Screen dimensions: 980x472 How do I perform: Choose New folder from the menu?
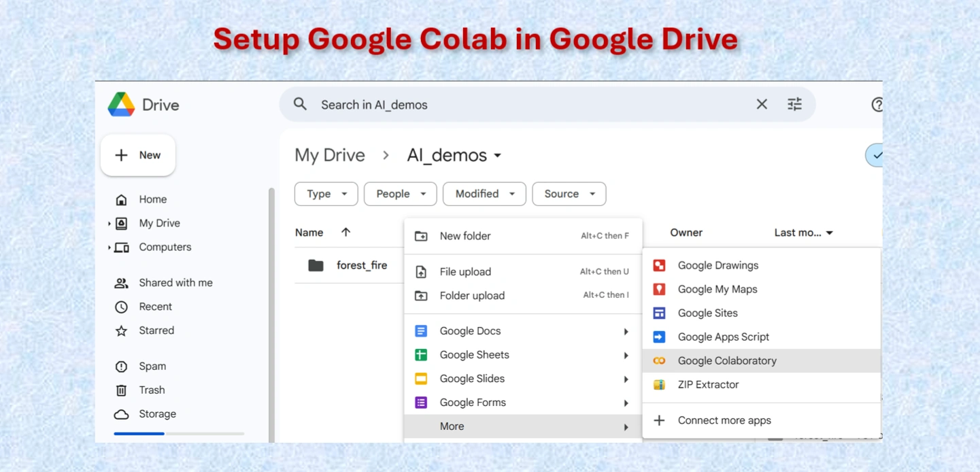point(523,236)
